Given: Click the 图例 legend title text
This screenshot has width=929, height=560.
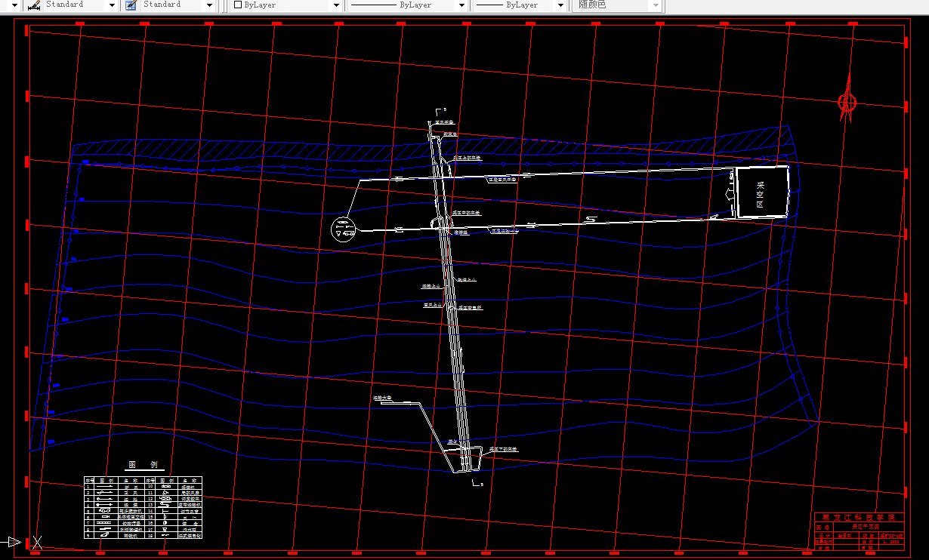Looking at the screenshot, I should pos(144,464).
